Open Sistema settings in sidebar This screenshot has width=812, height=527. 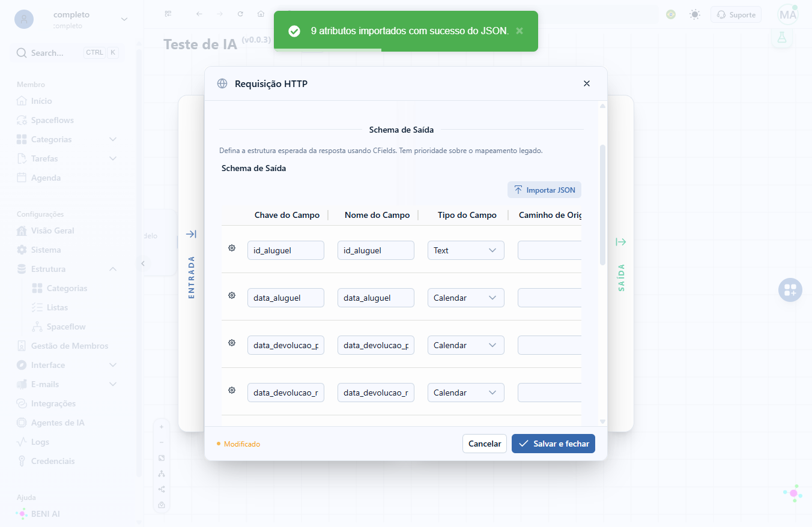[38, 250]
